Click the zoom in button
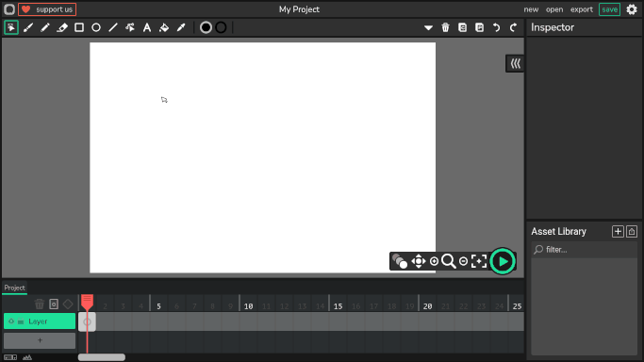Screen dimensions: 644x362 434,261
